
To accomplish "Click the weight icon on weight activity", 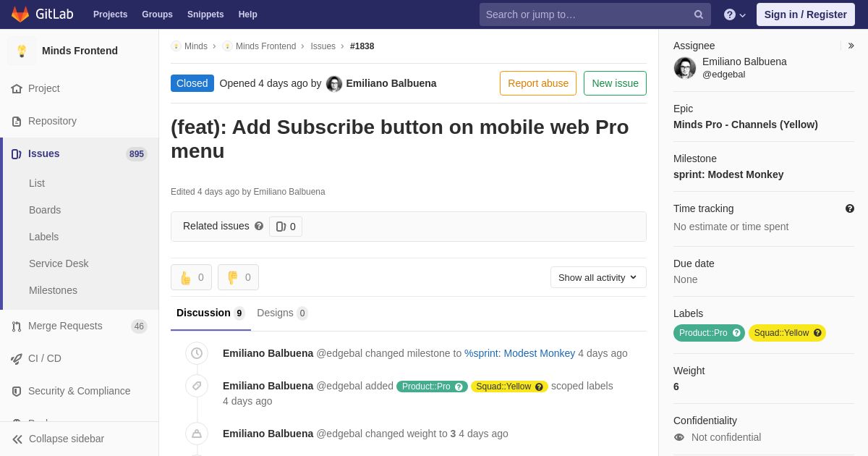I will pyautogui.click(x=197, y=434).
